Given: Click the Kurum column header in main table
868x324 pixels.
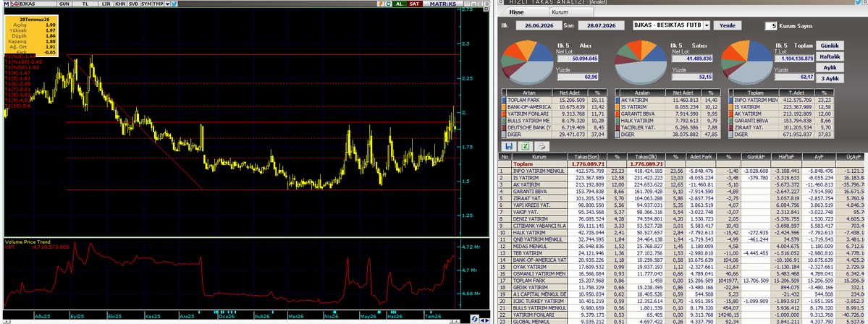Looking at the screenshot, I should pyautogui.click(x=539, y=157).
